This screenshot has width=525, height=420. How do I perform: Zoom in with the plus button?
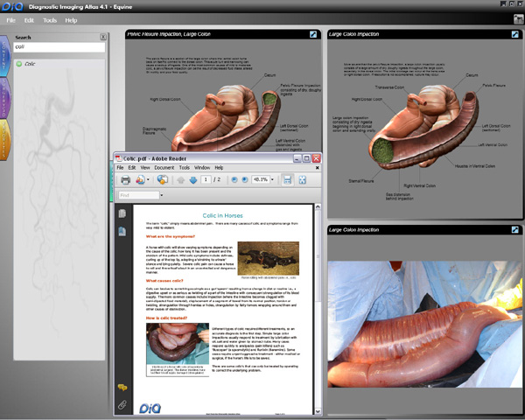coord(245,180)
